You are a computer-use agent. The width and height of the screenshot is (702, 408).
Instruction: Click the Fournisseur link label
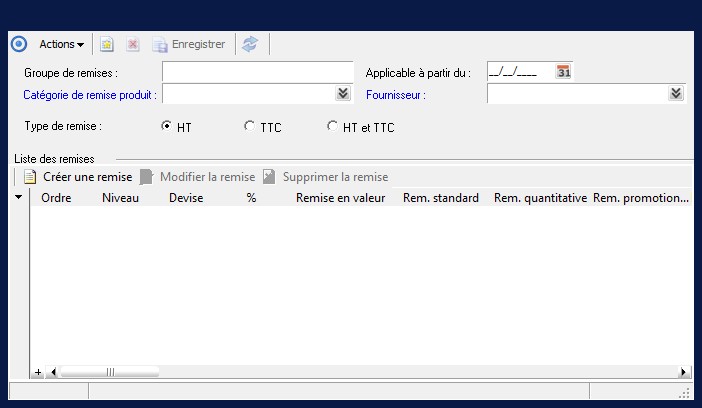click(x=396, y=95)
